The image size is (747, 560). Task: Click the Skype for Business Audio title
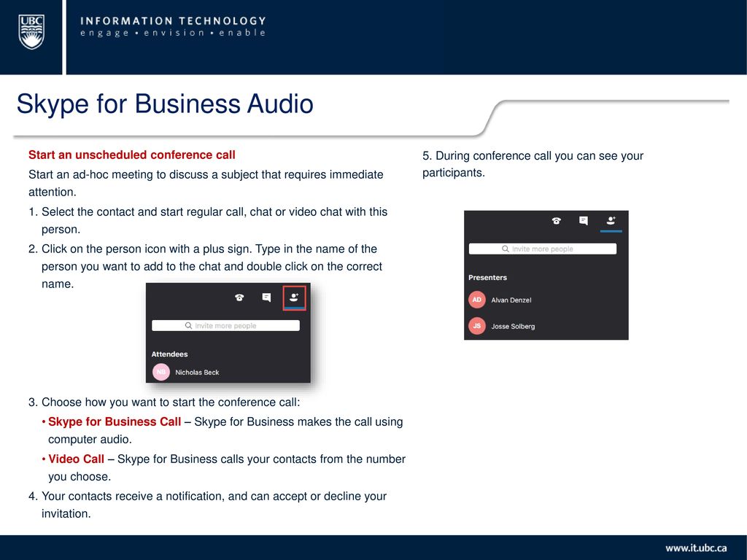pyautogui.click(x=165, y=104)
